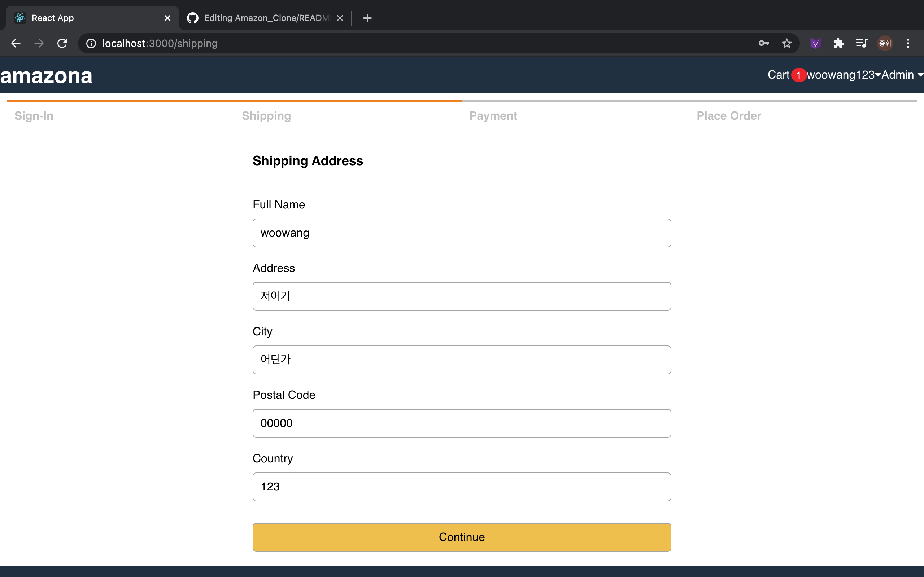This screenshot has width=924, height=577.
Task: Open the Chrome profile avatar
Action: [x=885, y=43]
